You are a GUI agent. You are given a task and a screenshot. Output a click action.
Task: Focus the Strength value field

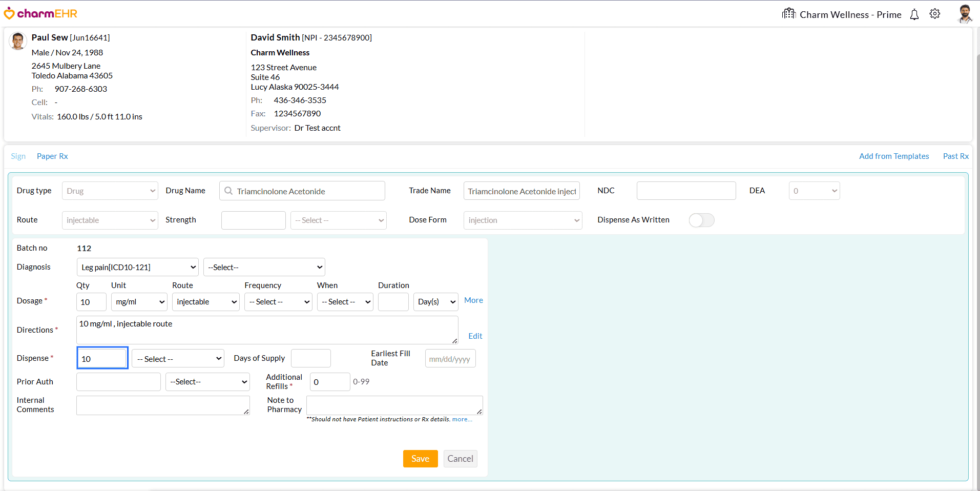pos(254,220)
